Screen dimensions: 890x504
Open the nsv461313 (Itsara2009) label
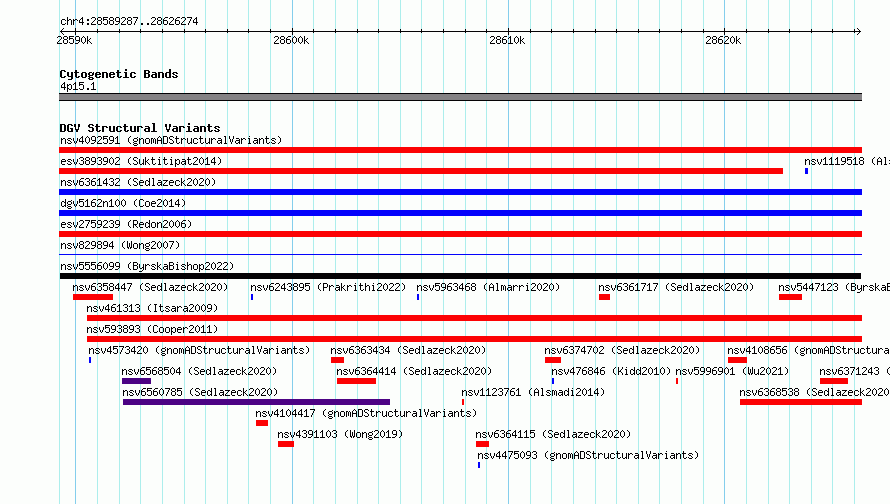152,308
